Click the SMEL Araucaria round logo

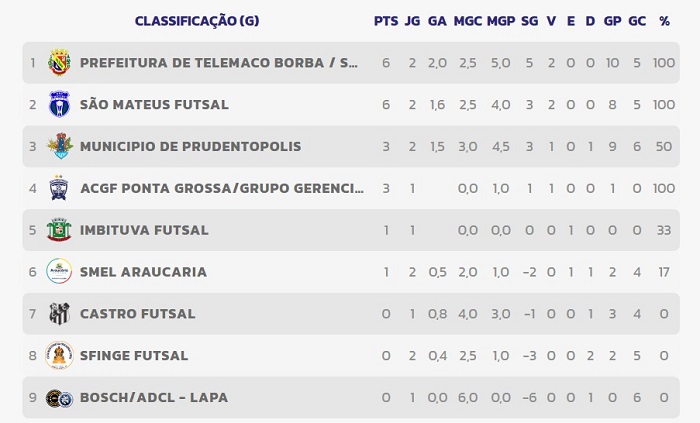tap(59, 271)
